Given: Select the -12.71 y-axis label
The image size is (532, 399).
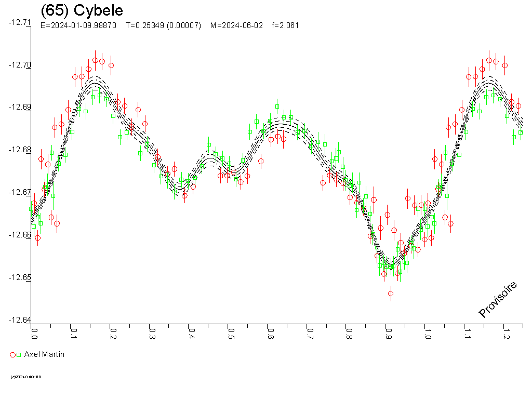Looking at the screenshot, I should point(20,22).
